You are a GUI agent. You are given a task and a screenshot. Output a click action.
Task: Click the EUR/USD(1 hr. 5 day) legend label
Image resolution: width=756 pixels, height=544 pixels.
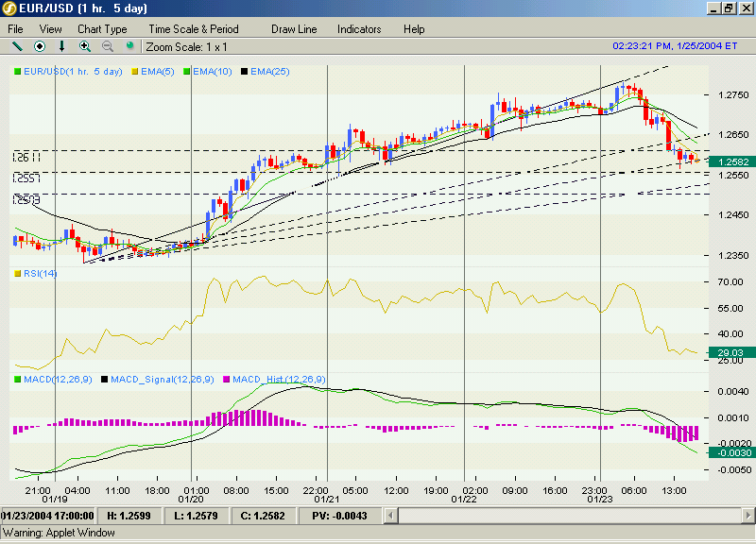74,72
